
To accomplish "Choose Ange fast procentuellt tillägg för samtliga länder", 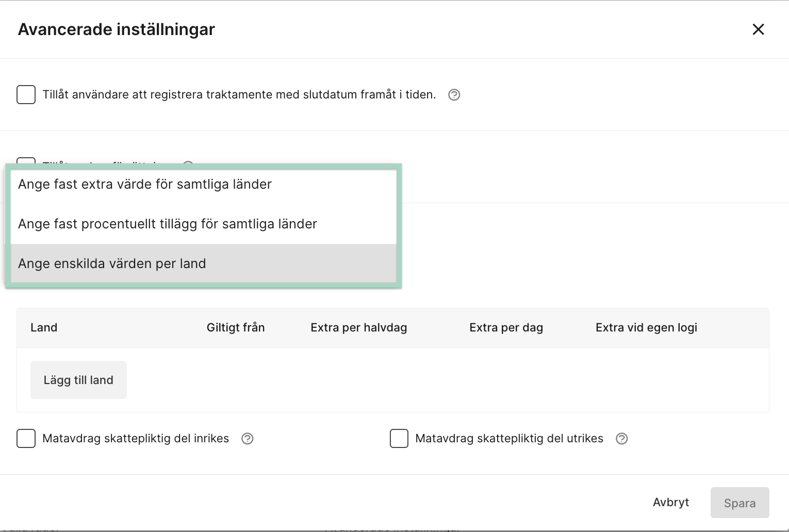I will coord(204,224).
